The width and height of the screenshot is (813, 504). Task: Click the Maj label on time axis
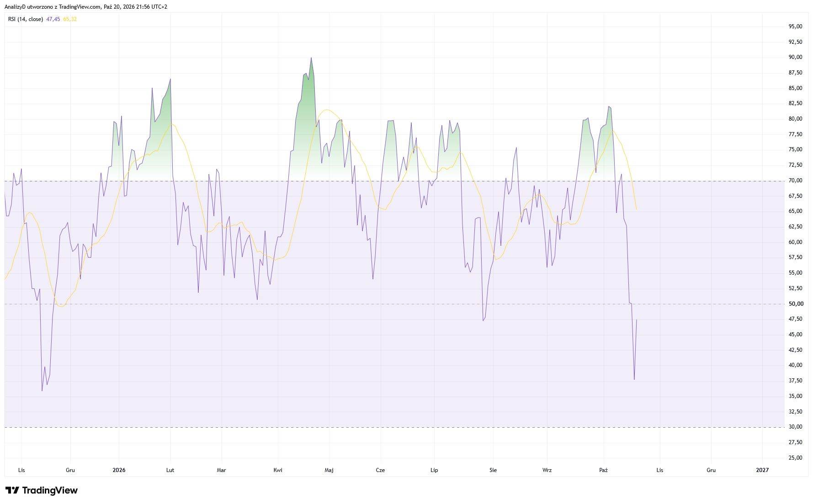(x=329, y=470)
